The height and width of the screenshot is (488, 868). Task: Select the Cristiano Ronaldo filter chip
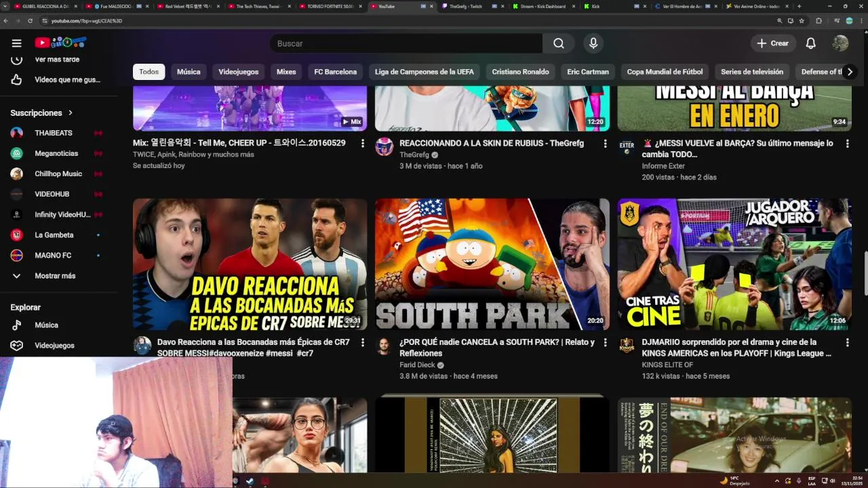[x=520, y=72]
